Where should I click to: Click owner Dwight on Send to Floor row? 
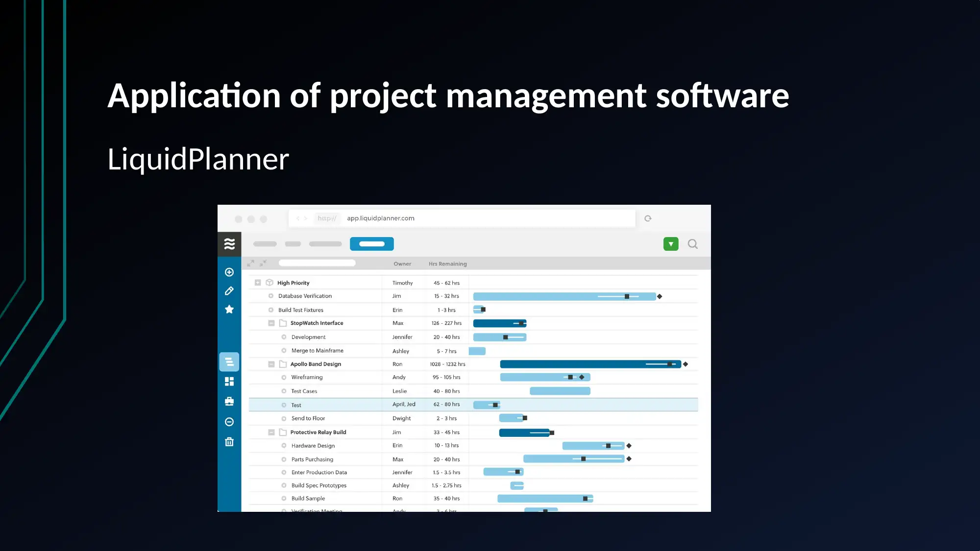click(x=402, y=418)
